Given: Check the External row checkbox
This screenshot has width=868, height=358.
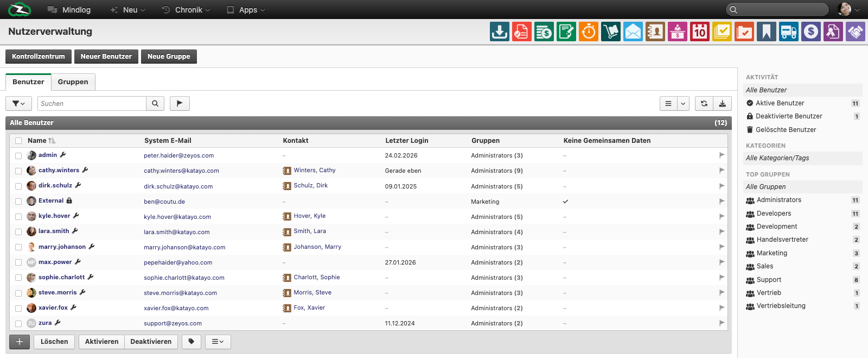Looking at the screenshot, I should (x=18, y=202).
